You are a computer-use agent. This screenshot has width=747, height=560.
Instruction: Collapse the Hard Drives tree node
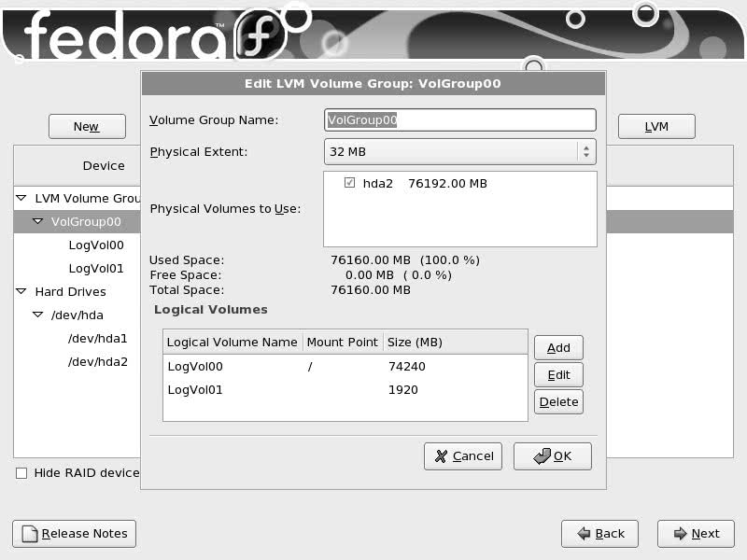(x=21, y=291)
